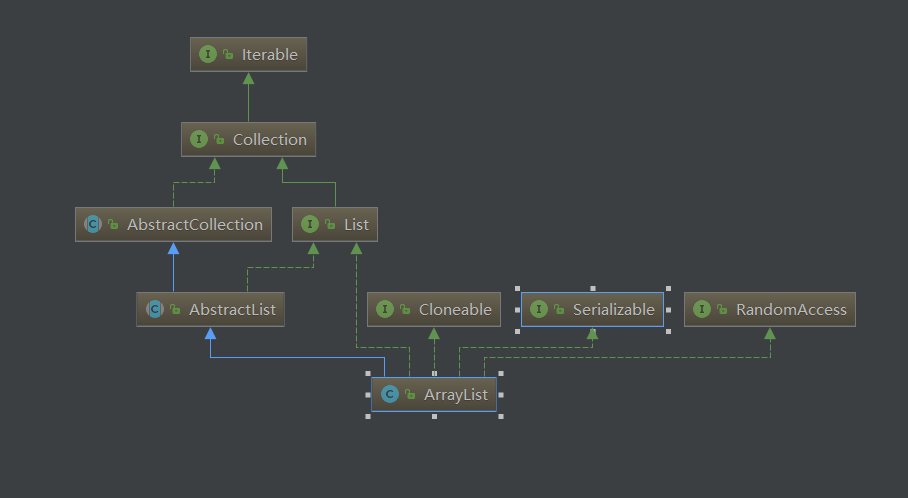The height and width of the screenshot is (498, 908).
Task: Click the public visibility icon on ArrayList
Action: [408, 395]
